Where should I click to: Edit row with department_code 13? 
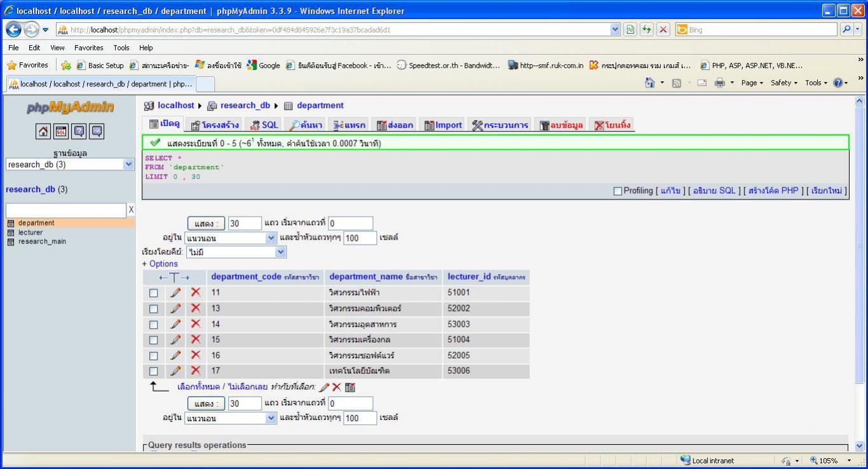click(176, 308)
